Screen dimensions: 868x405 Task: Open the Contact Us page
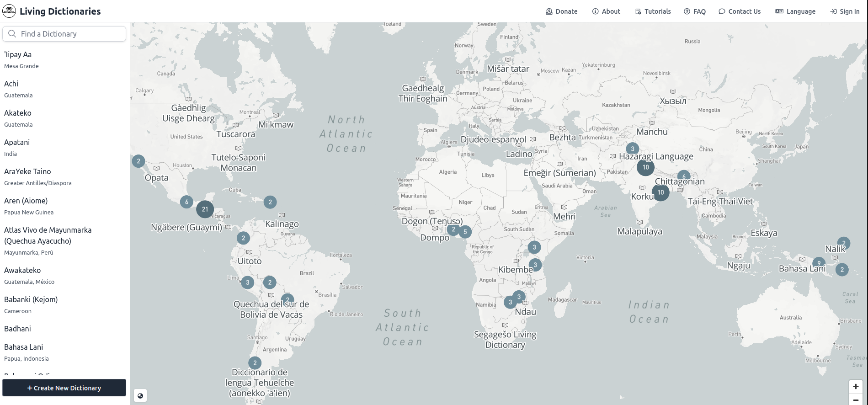[740, 11]
